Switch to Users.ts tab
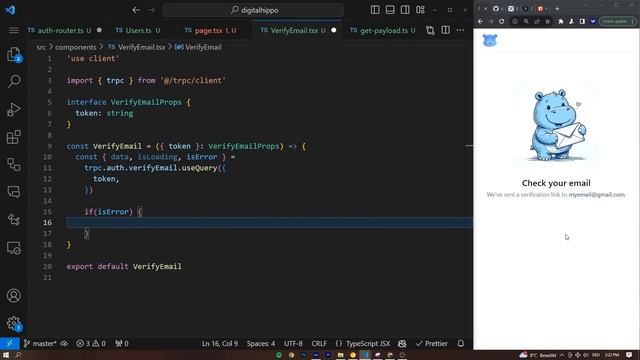 pos(138,31)
